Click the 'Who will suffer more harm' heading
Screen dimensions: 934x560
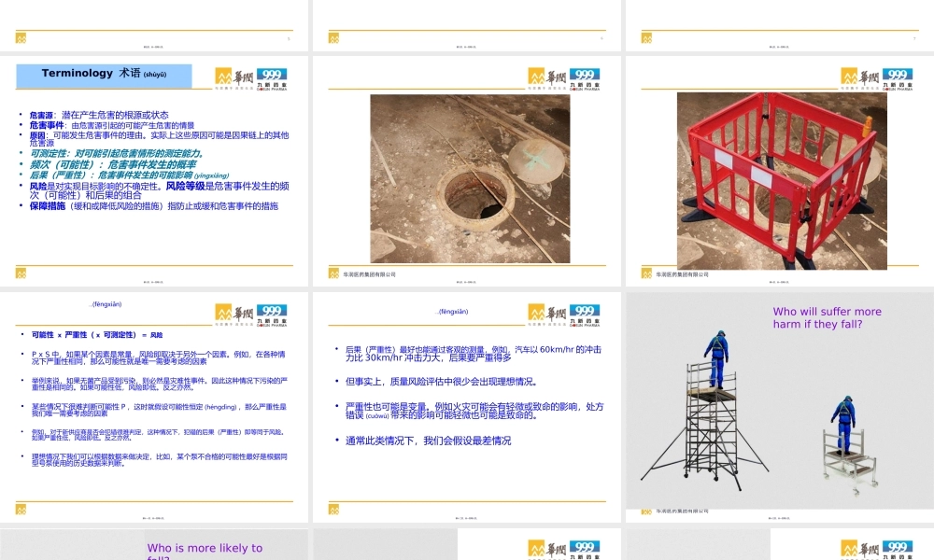(x=827, y=317)
